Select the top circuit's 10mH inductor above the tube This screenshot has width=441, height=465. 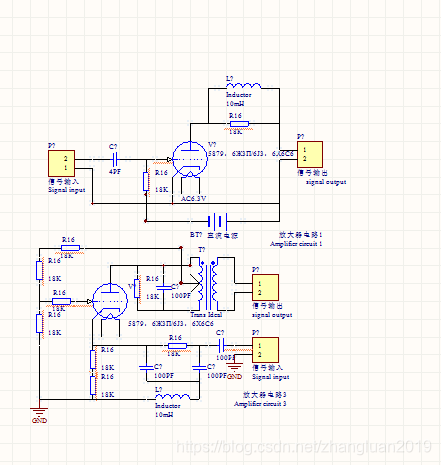click(244, 86)
